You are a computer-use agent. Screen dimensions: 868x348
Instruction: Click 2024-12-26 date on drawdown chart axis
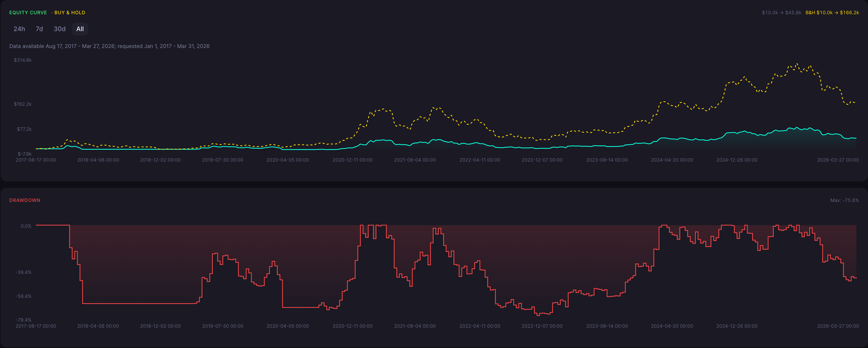tap(737, 326)
